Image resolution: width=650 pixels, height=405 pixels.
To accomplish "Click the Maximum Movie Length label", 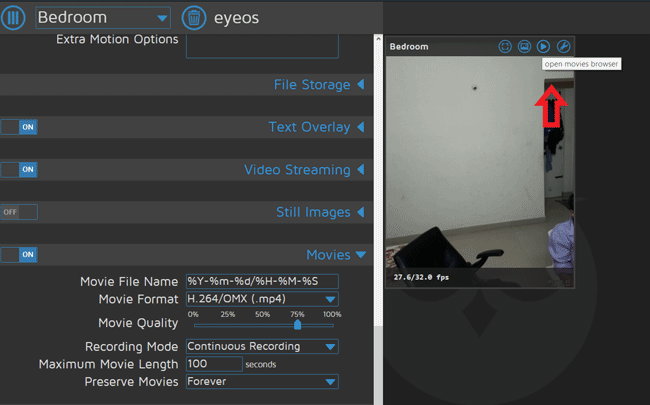I will [x=108, y=364].
